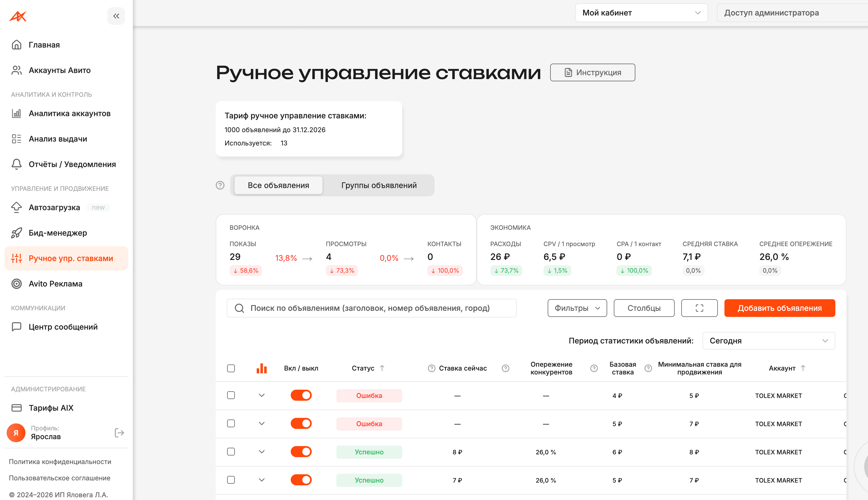Open Политика конфиденциальности link
868x500 pixels.
pyautogui.click(x=60, y=462)
